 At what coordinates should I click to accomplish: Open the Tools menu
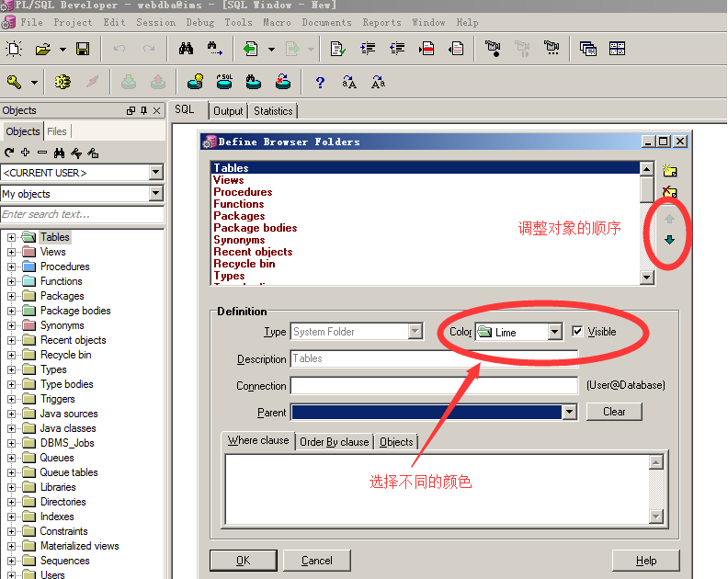coord(238,22)
